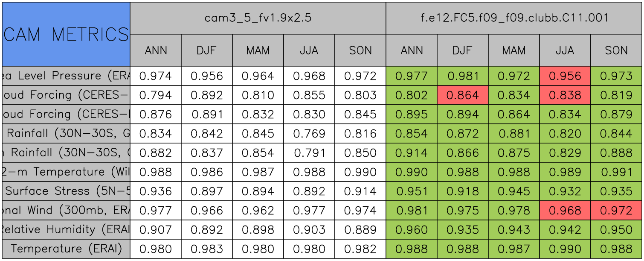
Task: Click the SON header under cam3_5_fv1.9x2.5
Action: click(x=360, y=50)
